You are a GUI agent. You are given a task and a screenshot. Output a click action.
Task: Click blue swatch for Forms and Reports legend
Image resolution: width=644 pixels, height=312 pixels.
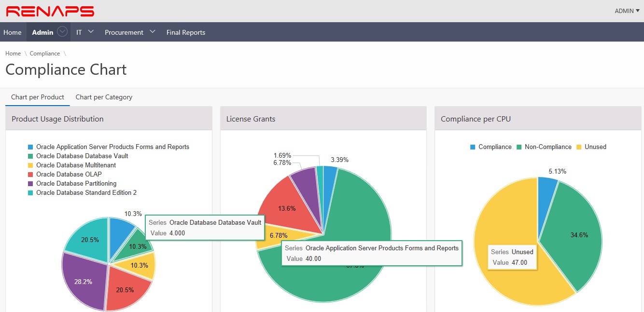(x=30, y=147)
